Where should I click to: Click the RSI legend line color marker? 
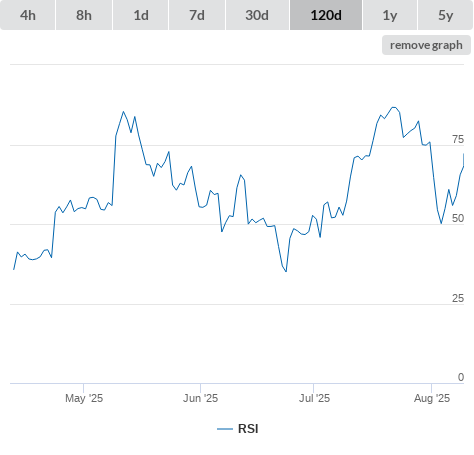click(x=225, y=429)
